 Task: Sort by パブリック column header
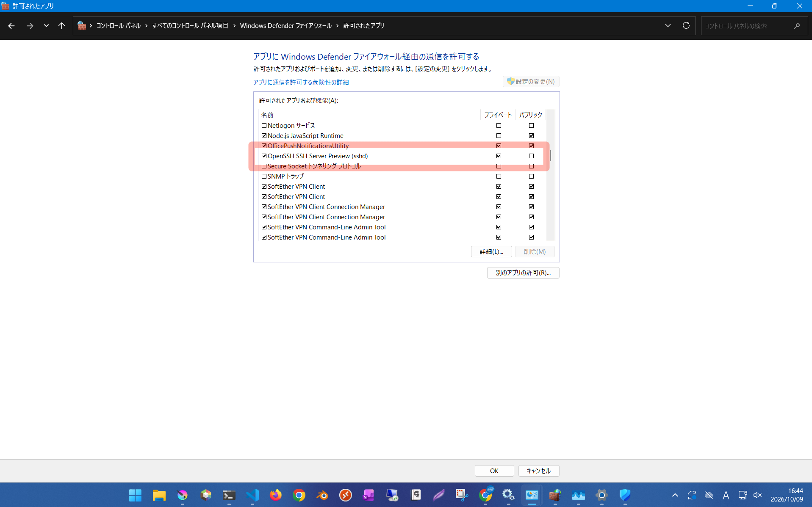531,115
